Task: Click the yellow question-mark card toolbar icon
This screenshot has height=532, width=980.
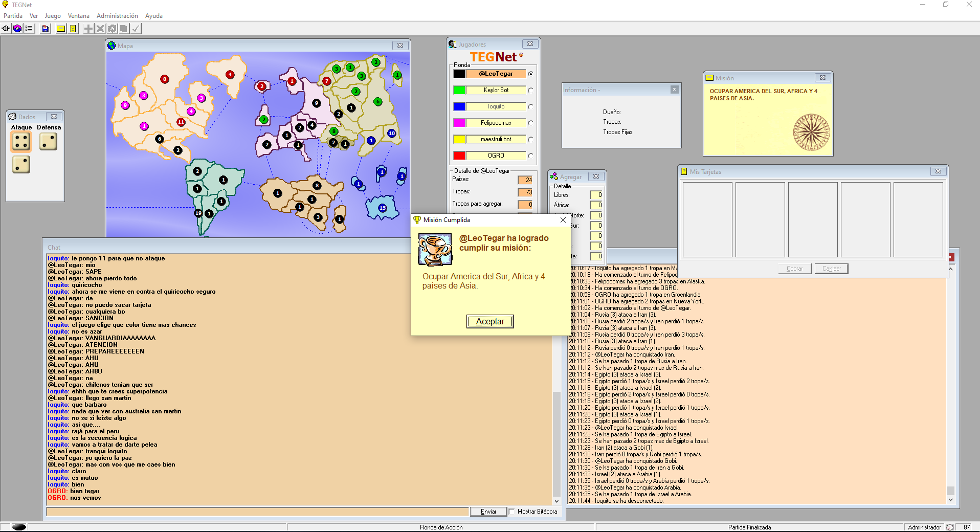Action: click(x=73, y=29)
